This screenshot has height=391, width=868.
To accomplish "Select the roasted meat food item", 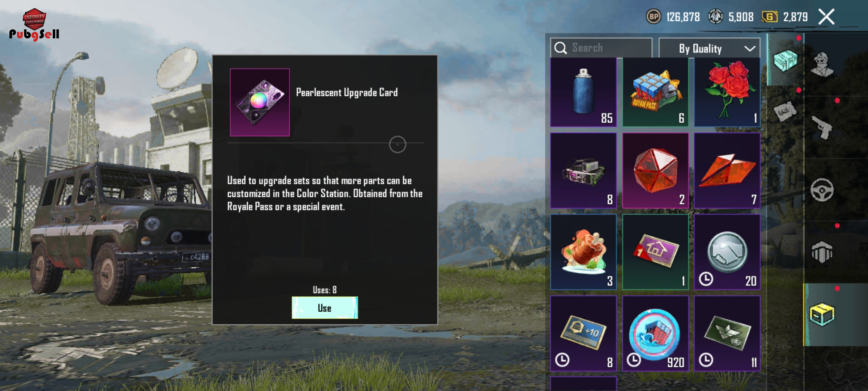I will pos(583,252).
